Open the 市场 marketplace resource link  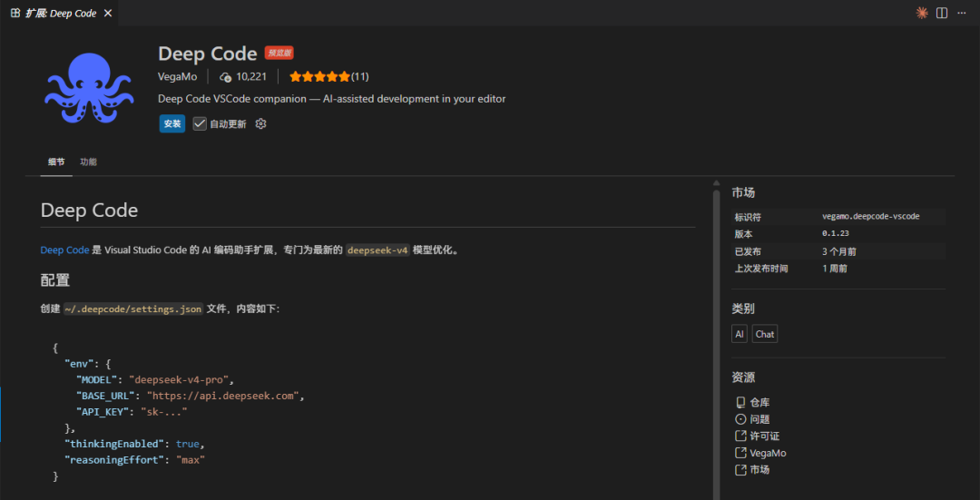[759, 470]
